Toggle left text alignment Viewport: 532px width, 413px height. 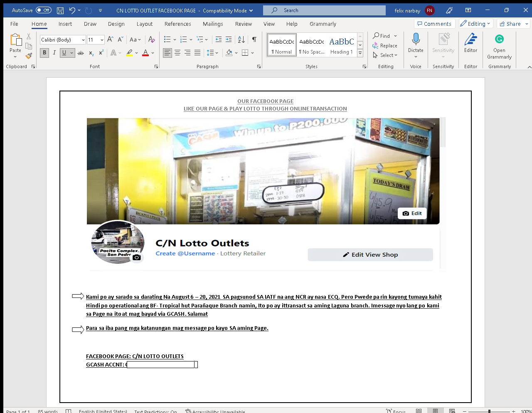(x=167, y=53)
